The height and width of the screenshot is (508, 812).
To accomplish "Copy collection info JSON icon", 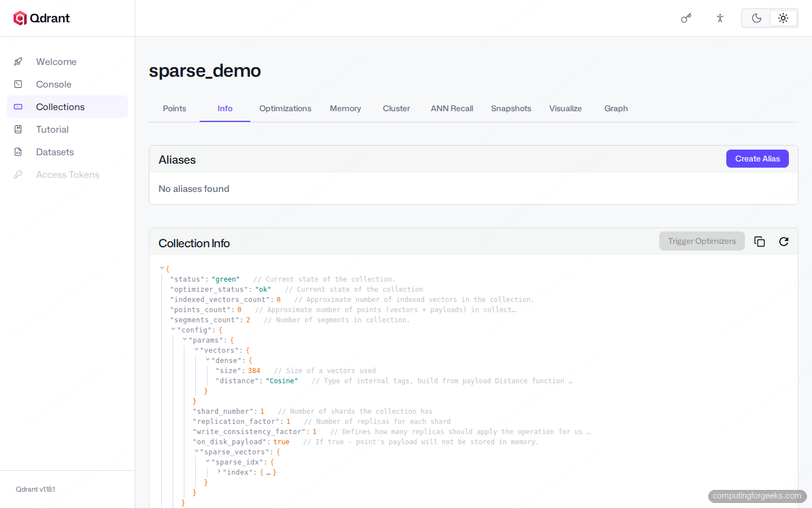I will click(760, 242).
